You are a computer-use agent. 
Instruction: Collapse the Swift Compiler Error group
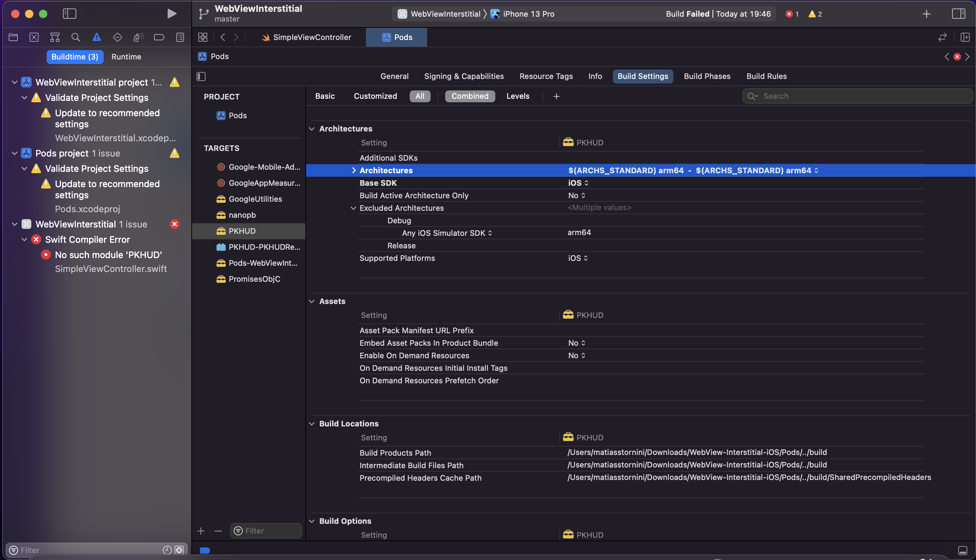pyautogui.click(x=24, y=240)
